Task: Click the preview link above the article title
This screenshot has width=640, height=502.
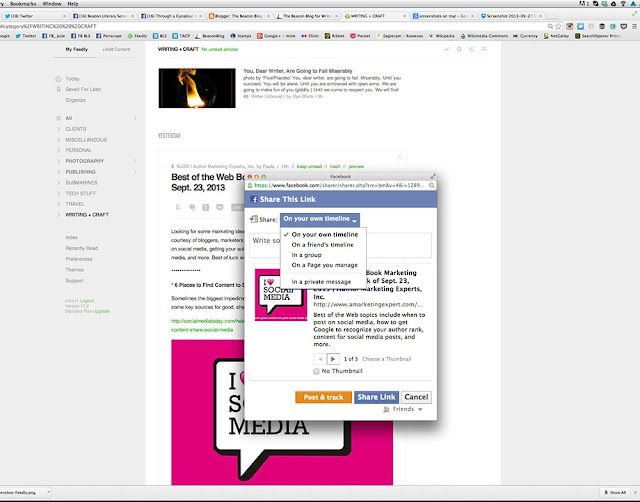Action: coord(356,167)
